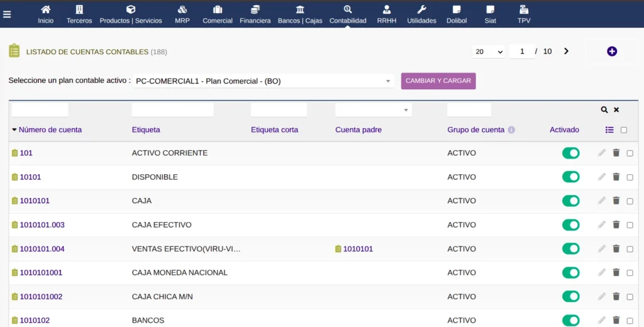This screenshot has width=644, height=327.
Task: Delete account 10101 with trash icon
Action: click(616, 177)
